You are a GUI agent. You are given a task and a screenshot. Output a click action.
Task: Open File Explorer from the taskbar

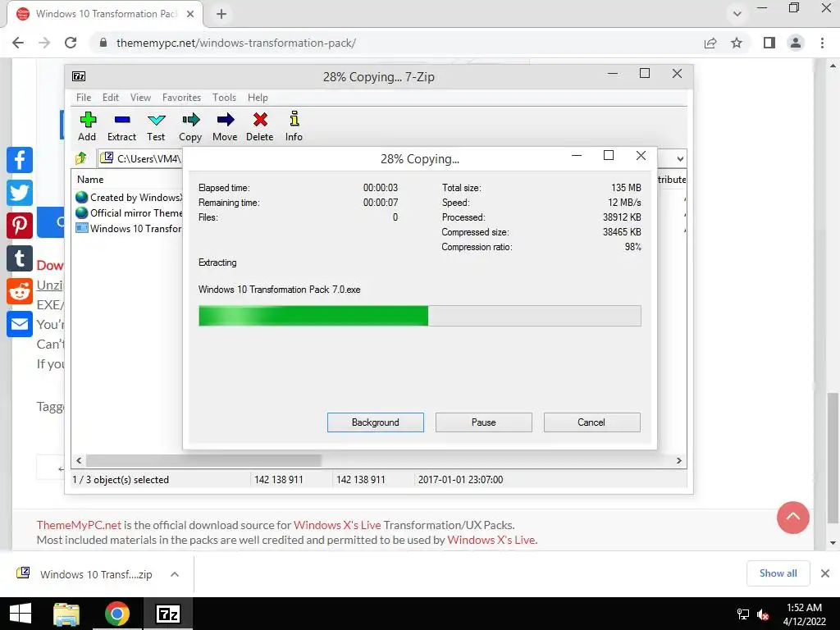66,614
